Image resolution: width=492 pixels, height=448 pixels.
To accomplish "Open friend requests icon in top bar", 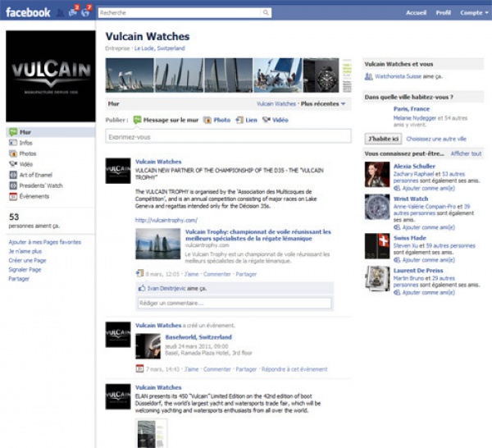I will pos(60,13).
